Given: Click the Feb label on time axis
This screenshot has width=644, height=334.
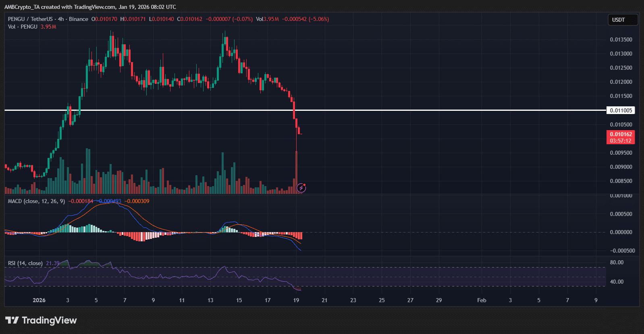Looking at the screenshot, I should [x=482, y=300].
